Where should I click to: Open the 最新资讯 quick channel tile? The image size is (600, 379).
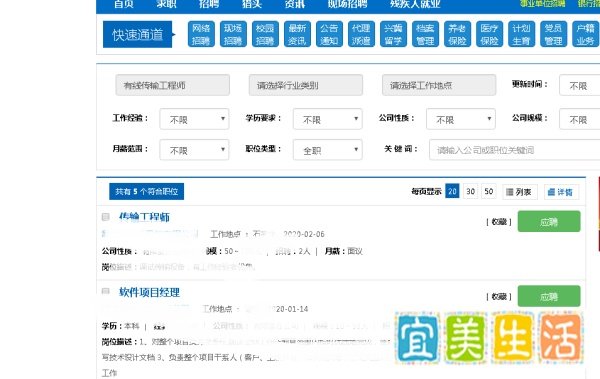297,34
